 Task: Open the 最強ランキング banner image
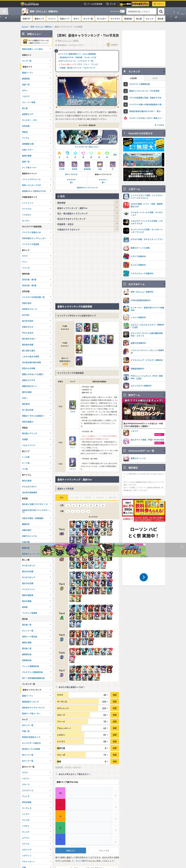point(87,92)
